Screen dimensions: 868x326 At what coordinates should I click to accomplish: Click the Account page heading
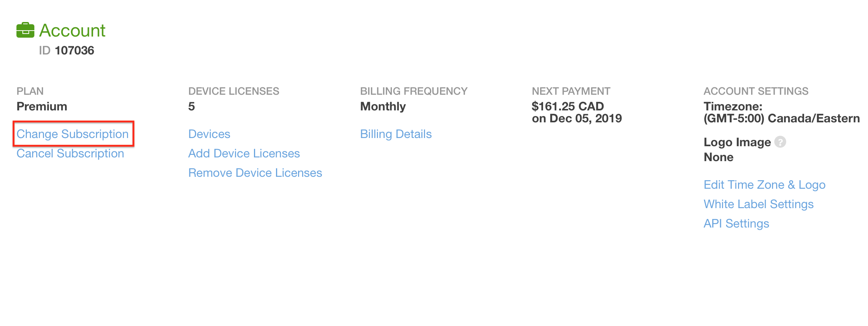click(x=72, y=30)
